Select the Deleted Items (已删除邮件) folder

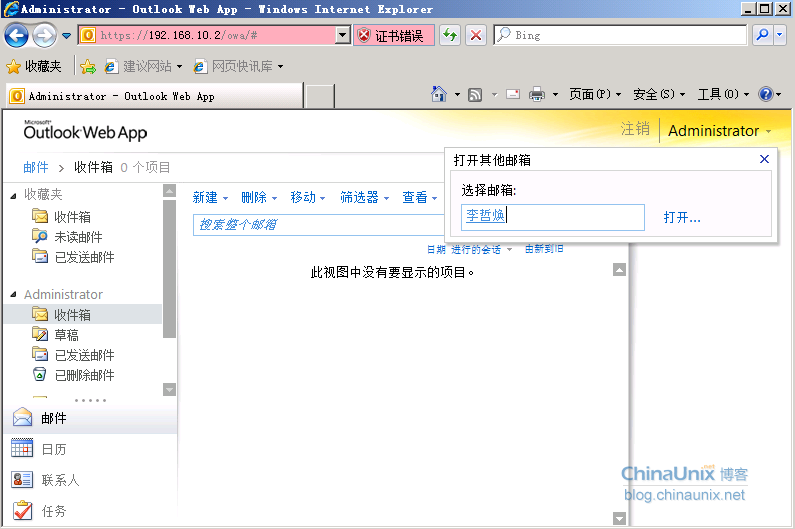(x=84, y=375)
